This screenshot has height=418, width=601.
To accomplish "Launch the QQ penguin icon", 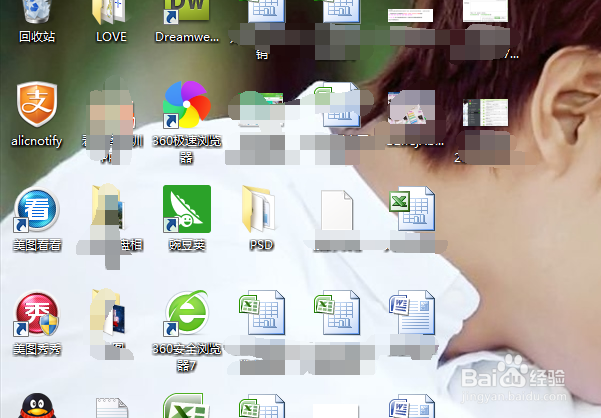I will 37,406.
